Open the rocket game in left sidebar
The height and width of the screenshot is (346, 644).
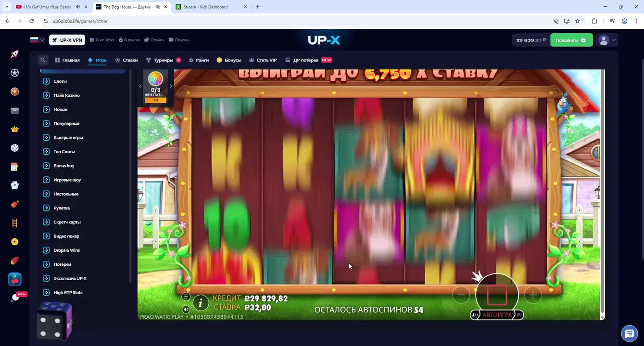15,54
